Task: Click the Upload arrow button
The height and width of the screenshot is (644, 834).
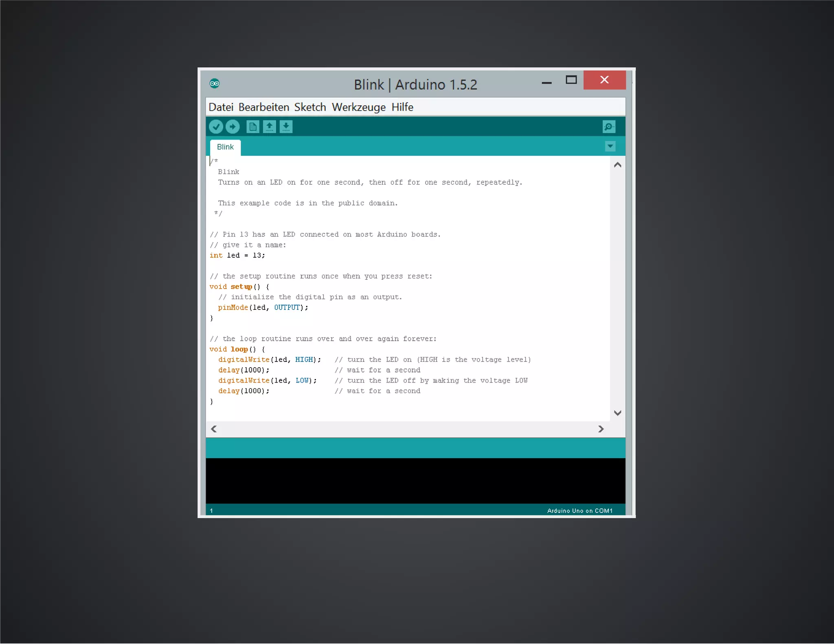Action: (233, 127)
